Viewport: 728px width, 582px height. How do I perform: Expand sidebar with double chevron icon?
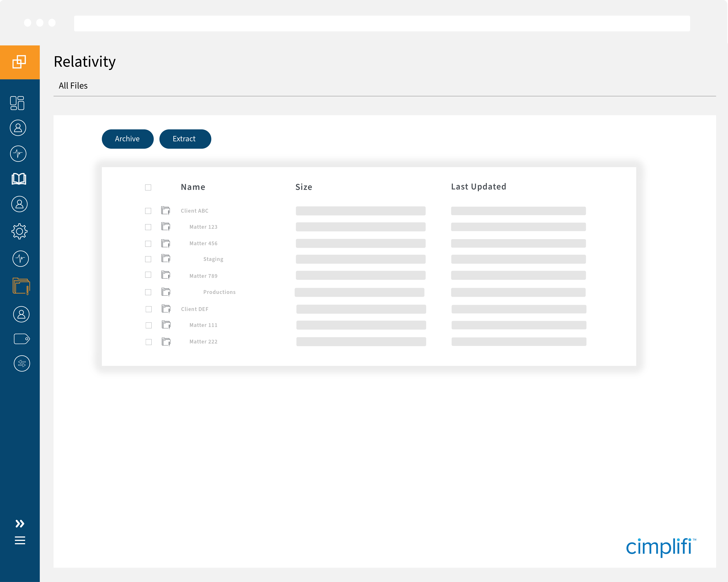tap(20, 524)
